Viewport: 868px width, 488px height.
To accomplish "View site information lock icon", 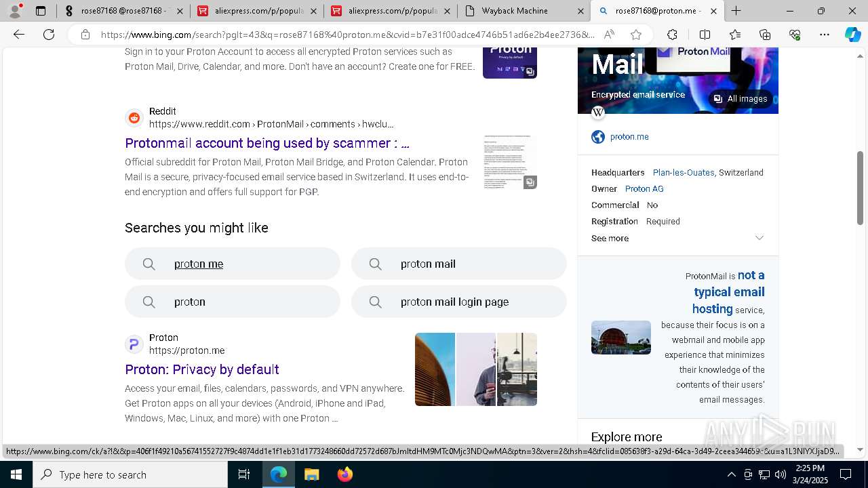I will pos(85,35).
